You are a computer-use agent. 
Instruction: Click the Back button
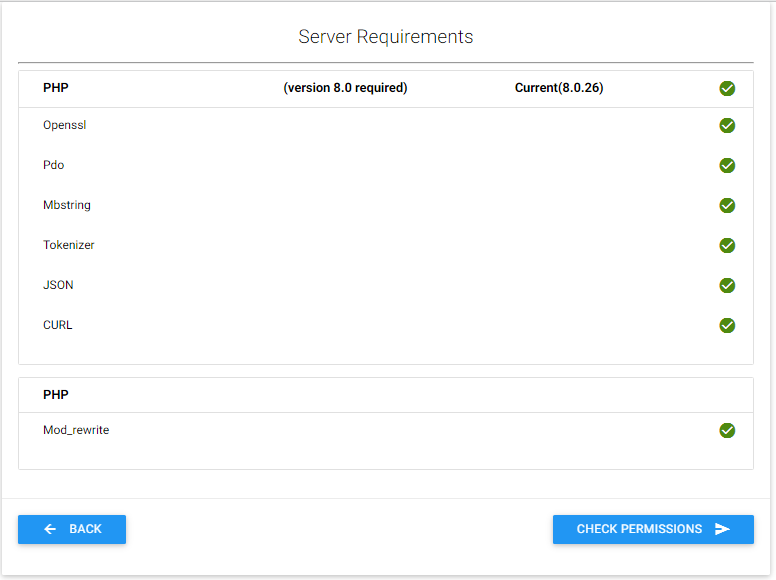72,529
